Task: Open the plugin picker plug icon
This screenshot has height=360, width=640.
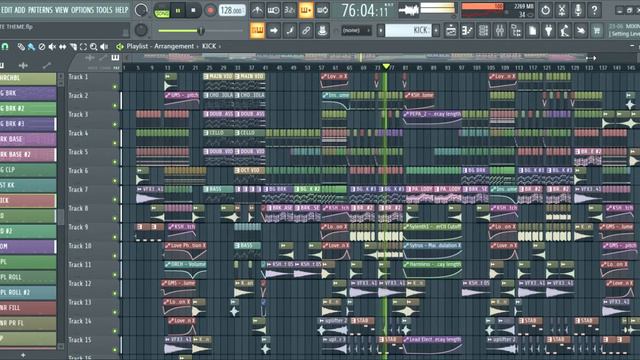Action: coord(549,30)
